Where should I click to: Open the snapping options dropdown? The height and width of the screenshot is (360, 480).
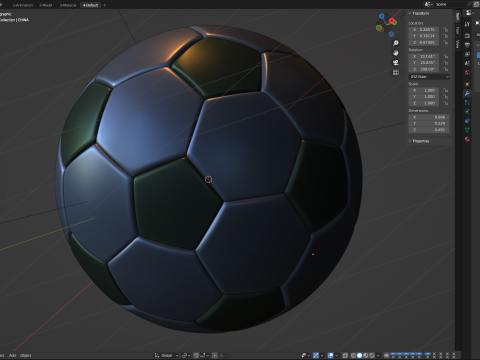(204, 355)
